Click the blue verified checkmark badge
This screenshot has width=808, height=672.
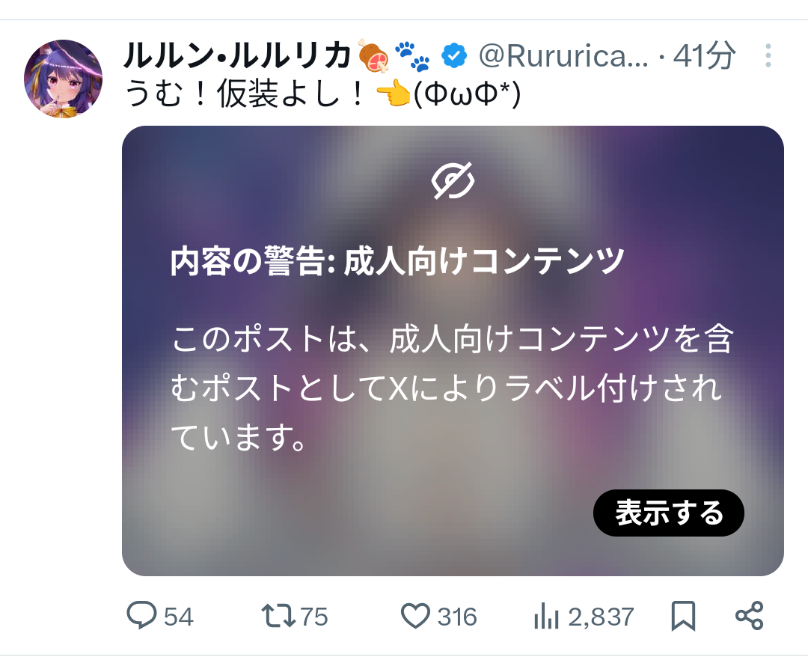click(454, 55)
